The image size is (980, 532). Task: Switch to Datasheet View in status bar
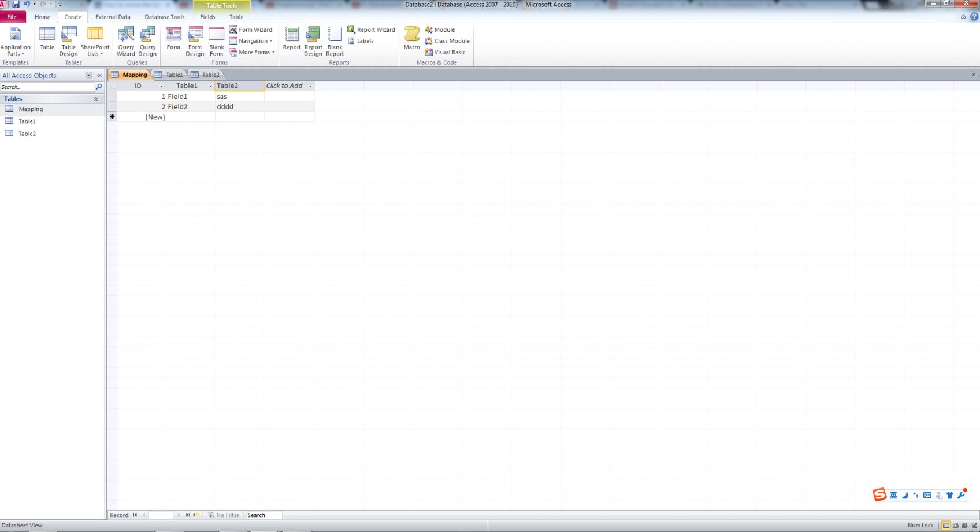click(946, 525)
